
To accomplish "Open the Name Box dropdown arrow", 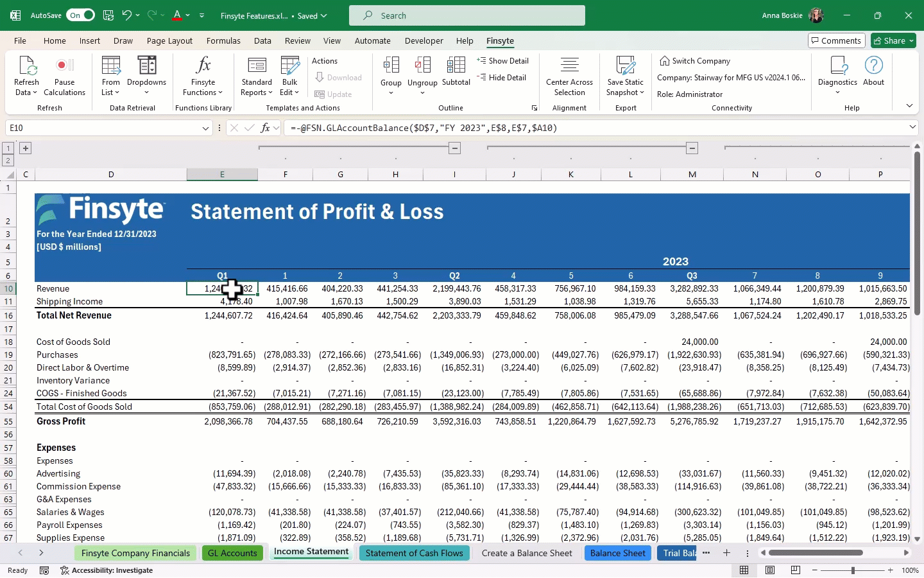I will (x=205, y=128).
